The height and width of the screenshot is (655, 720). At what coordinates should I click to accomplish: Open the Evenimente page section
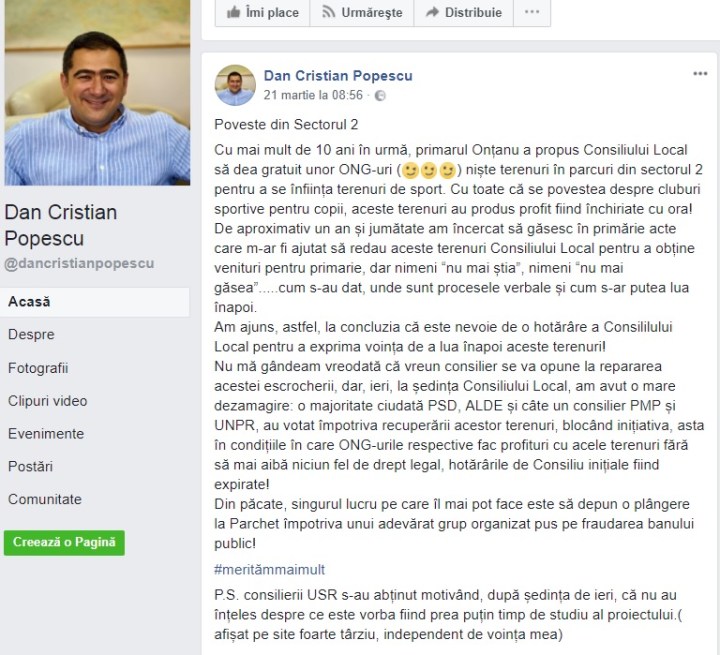click(46, 434)
